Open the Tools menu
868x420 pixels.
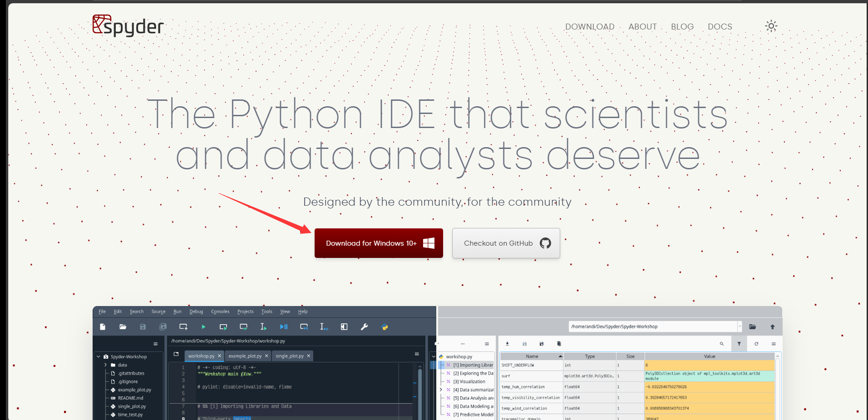(266, 311)
